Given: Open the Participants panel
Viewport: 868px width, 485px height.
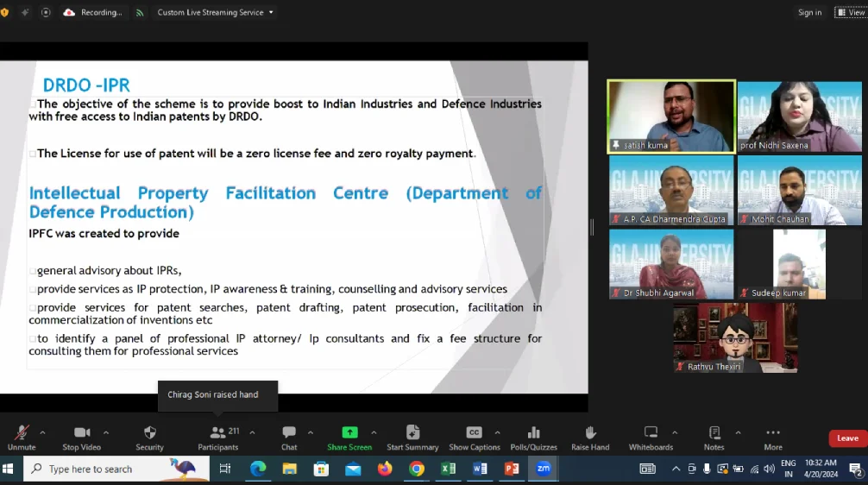Looking at the screenshot, I should (x=218, y=437).
